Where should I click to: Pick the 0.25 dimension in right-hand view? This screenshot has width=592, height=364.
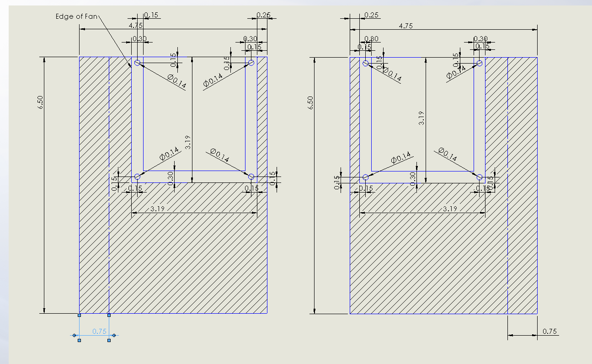tap(372, 15)
